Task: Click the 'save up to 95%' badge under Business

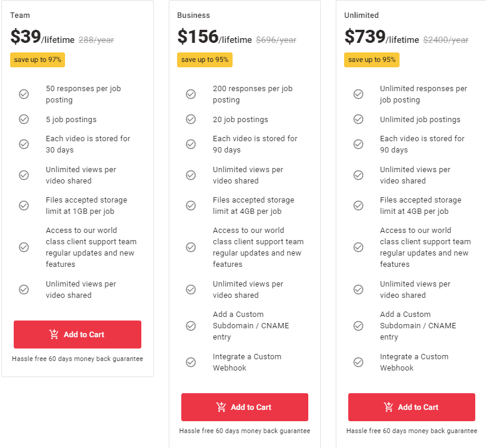Action: click(205, 60)
